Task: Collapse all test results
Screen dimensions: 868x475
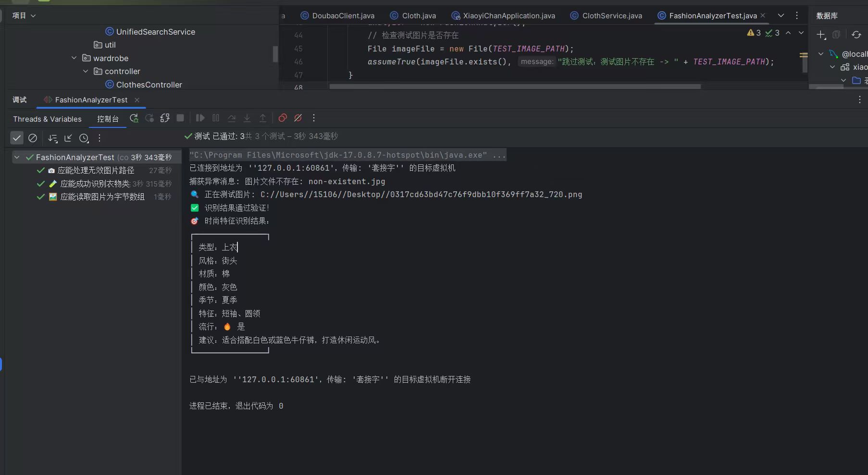Action: [68, 138]
